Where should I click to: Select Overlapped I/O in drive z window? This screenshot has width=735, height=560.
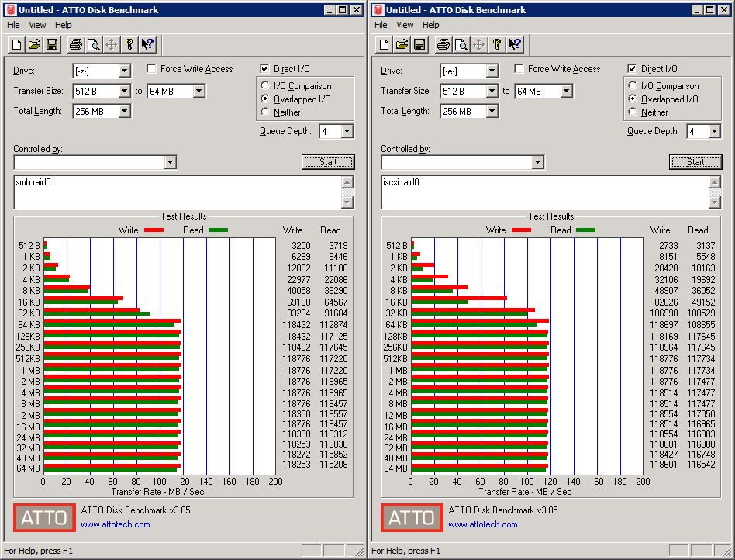coord(265,99)
